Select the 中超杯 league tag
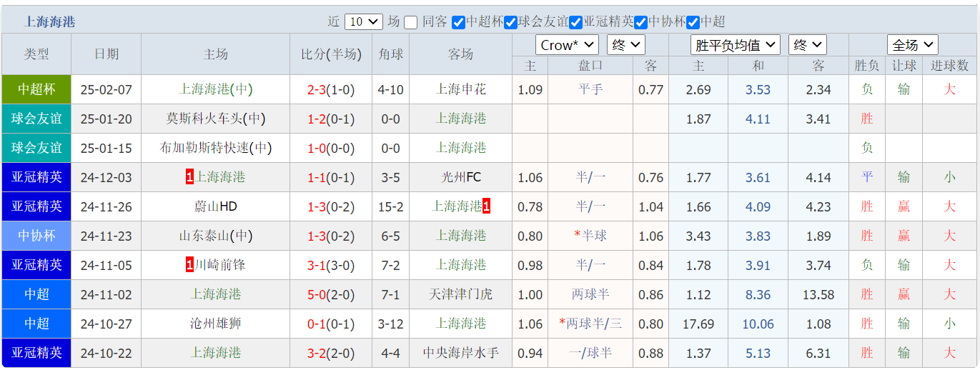This screenshot has width=980, height=370. (x=36, y=89)
